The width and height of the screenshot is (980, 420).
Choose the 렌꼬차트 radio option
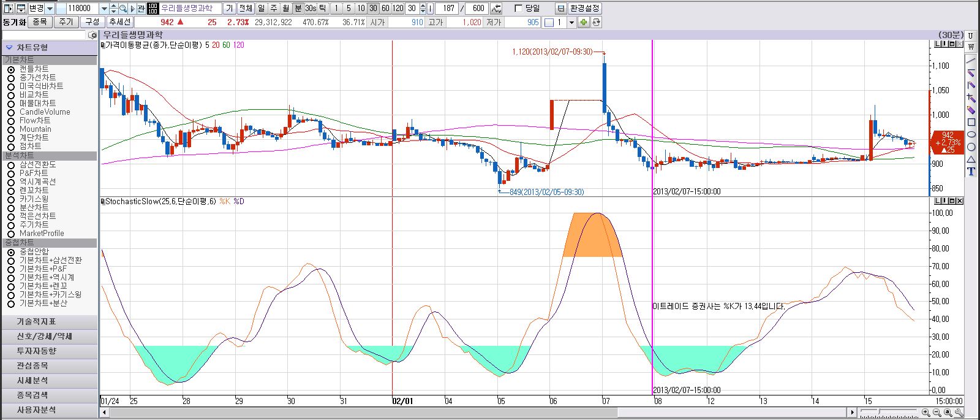point(11,191)
